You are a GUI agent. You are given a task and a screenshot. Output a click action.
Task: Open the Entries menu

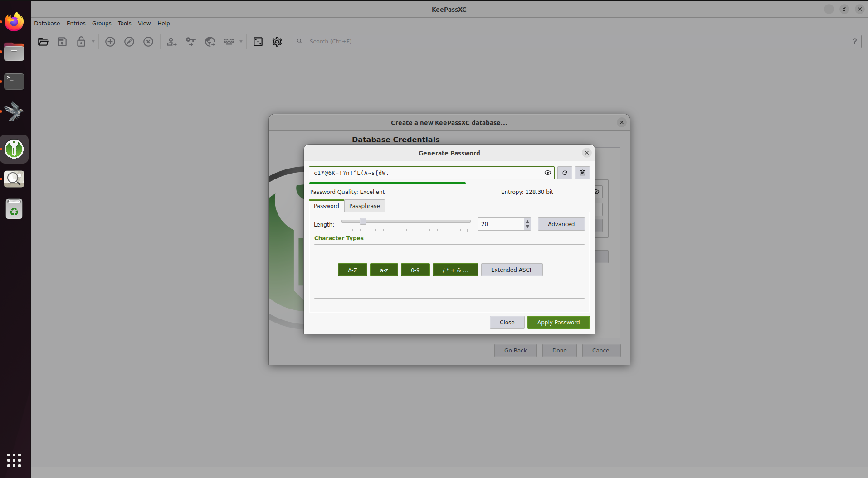coord(76,24)
